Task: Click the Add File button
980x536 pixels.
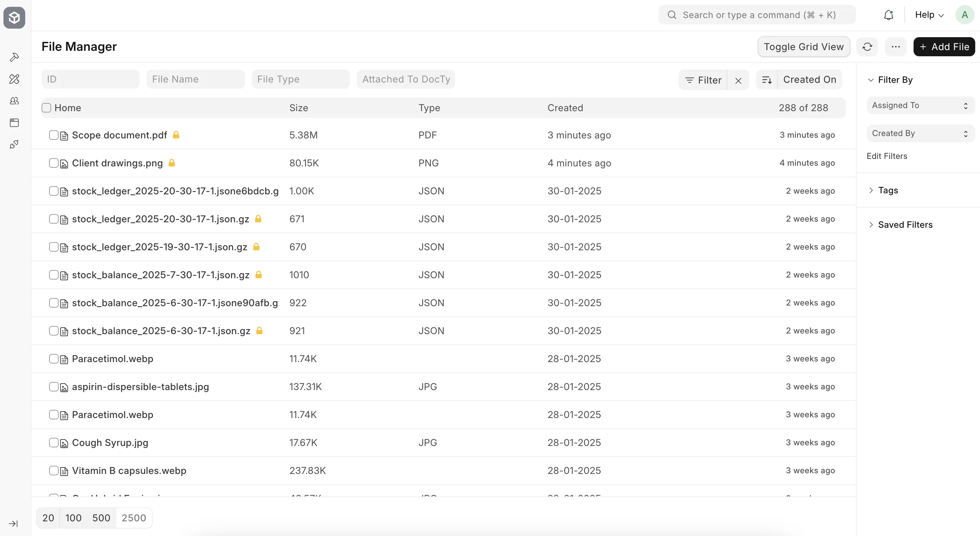Action: pyautogui.click(x=944, y=46)
